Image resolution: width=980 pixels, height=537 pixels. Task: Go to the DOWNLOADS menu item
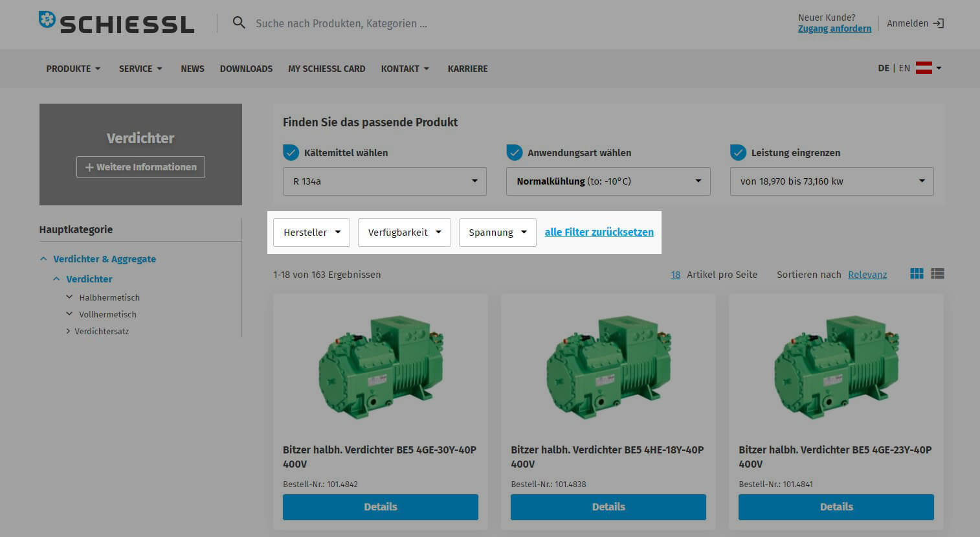(246, 69)
